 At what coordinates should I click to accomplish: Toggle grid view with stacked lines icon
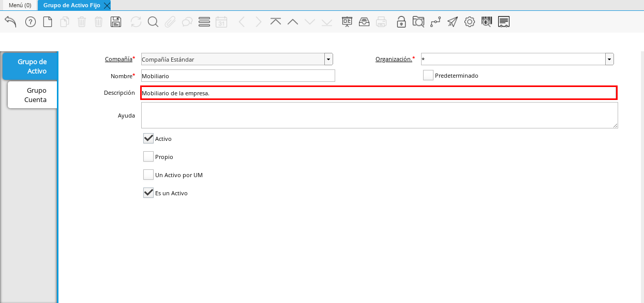[204, 22]
